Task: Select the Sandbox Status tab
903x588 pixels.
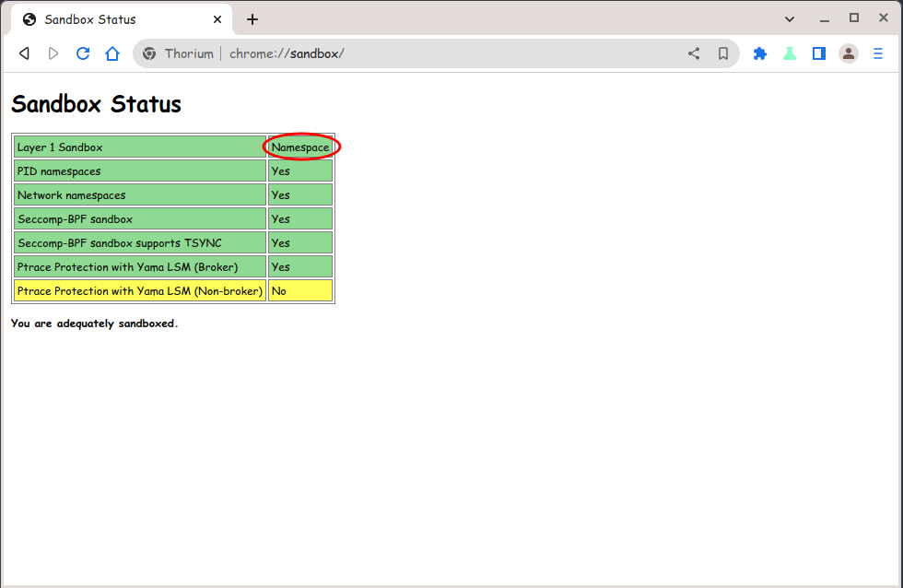Action: (111, 18)
